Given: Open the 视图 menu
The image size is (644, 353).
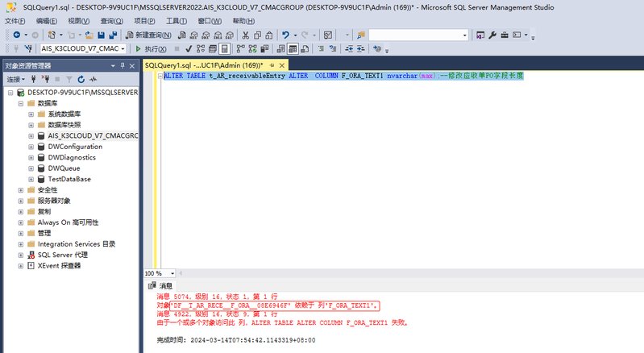Looking at the screenshot, I should pyautogui.click(x=78, y=21).
